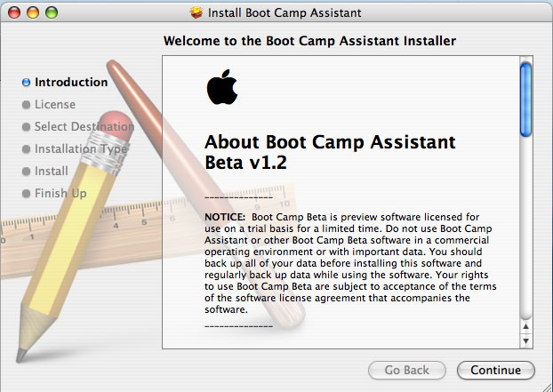Click the package icon in the title bar
Image resolution: width=553 pixels, height=392 pixels.
(196, 12)
